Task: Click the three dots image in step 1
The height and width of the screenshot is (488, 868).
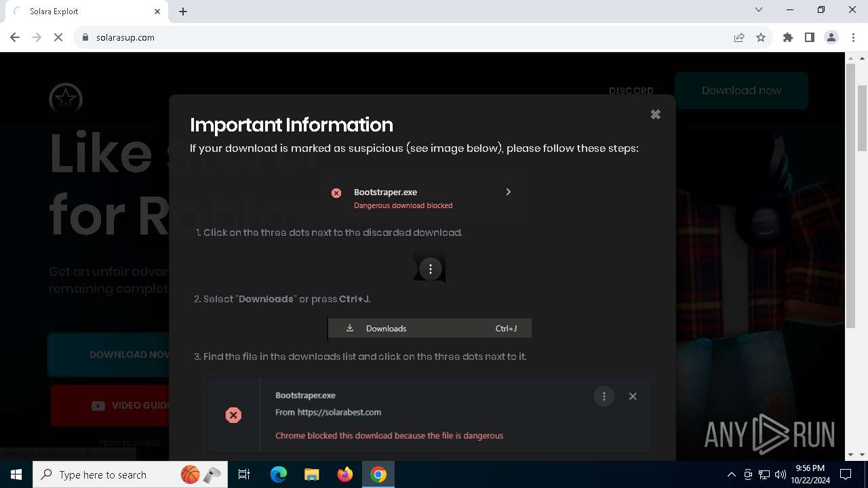Action: [x=430, y=269]
